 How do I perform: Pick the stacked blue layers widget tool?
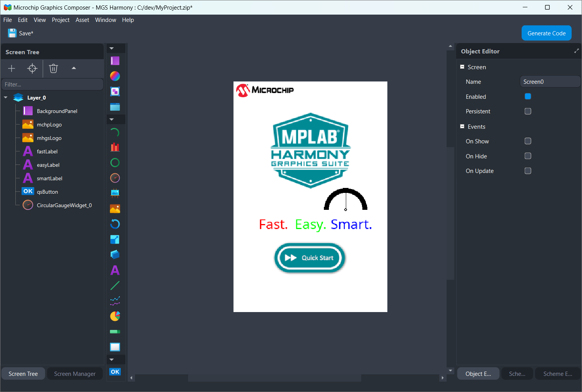point(115,255)
